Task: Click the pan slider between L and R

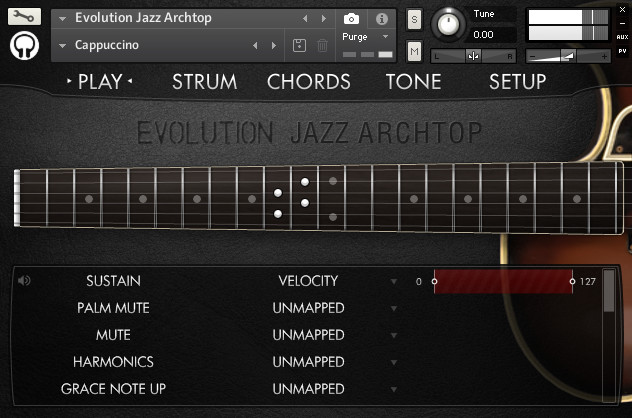Action: pyautogui.click(x=473, y=56)
